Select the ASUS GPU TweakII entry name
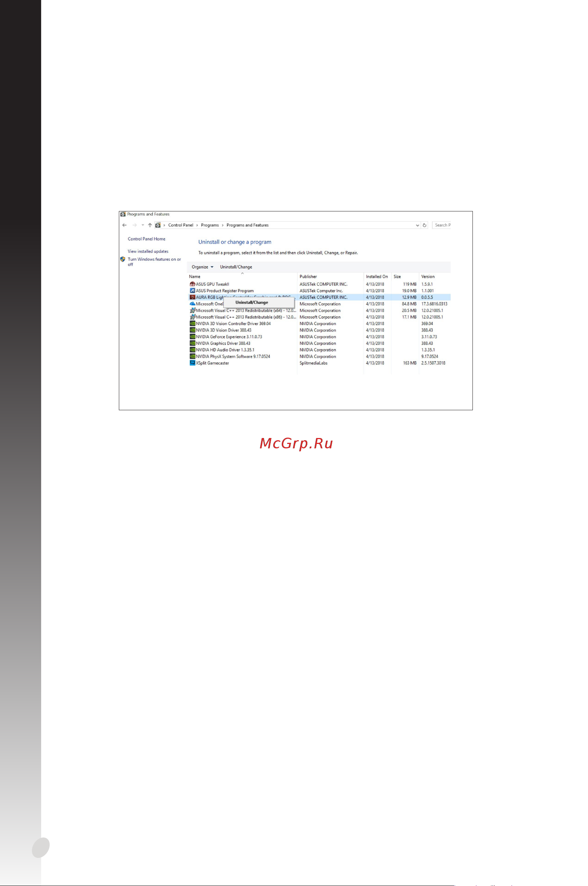This screenshot has height=886, width=588. (x=212, y=284)
